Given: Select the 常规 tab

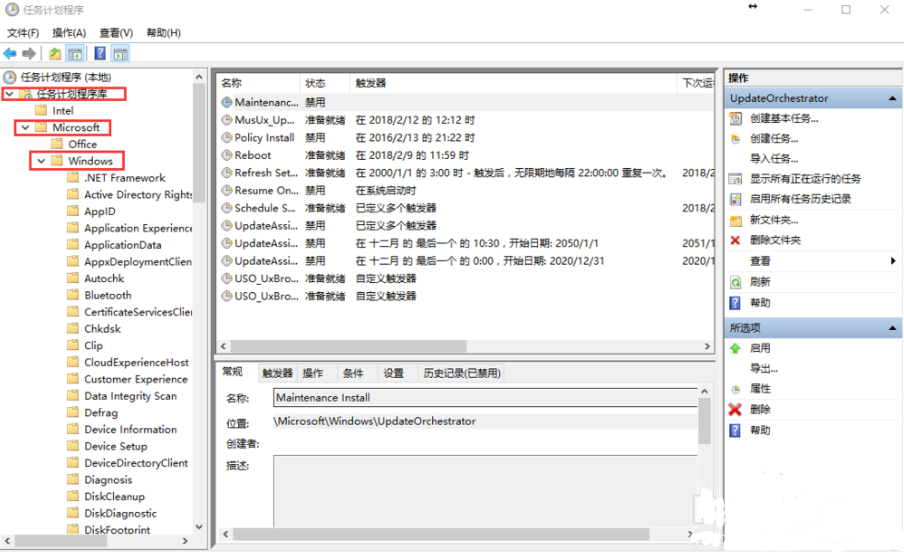Looking at the screenshot, I should pos(233,372).
